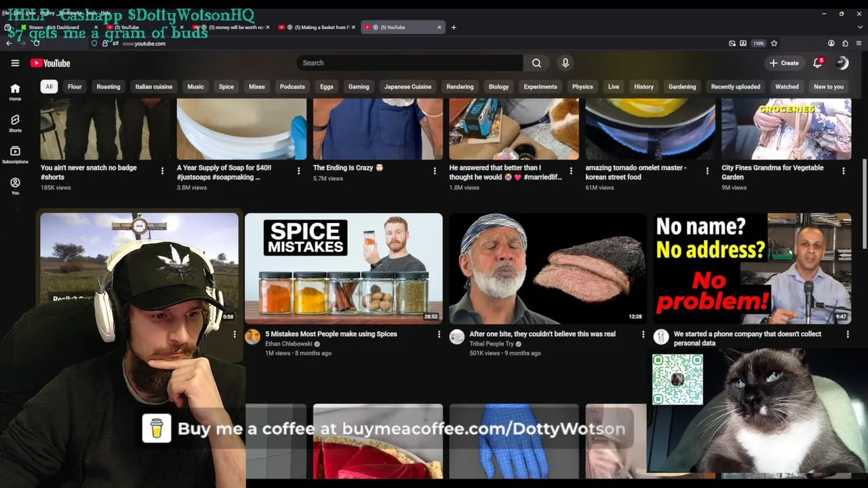Click the phone company video channel avatar
Image resolution: width=868 pixels, height=488 pixels.
[x=661, y=337]
